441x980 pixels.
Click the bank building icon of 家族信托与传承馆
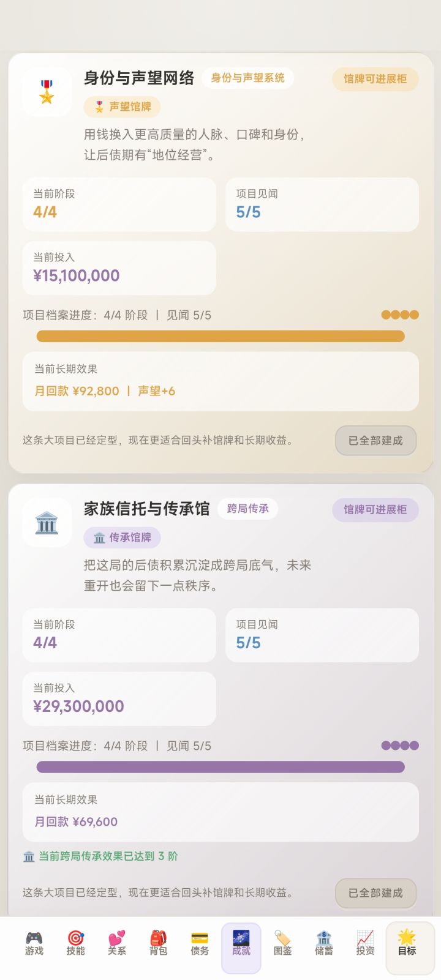point(47,523)
